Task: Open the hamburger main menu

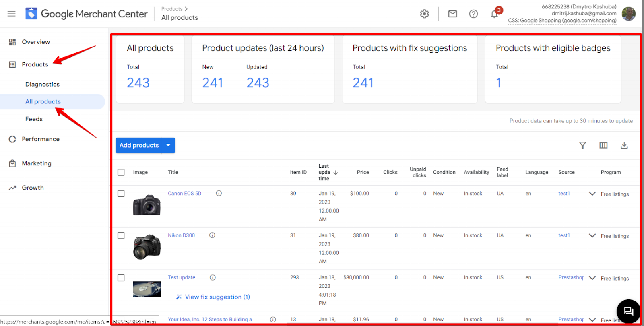Action: click(x=12, y=14)
